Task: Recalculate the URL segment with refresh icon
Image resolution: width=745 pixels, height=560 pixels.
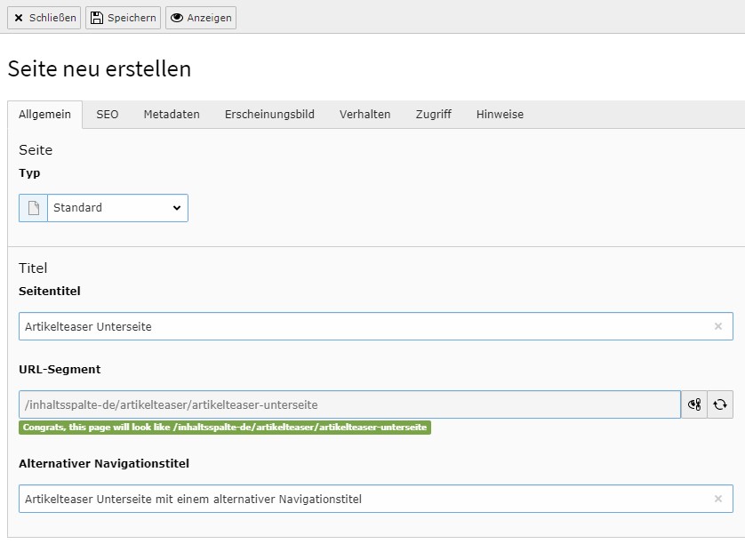Action: click(720, 404)
